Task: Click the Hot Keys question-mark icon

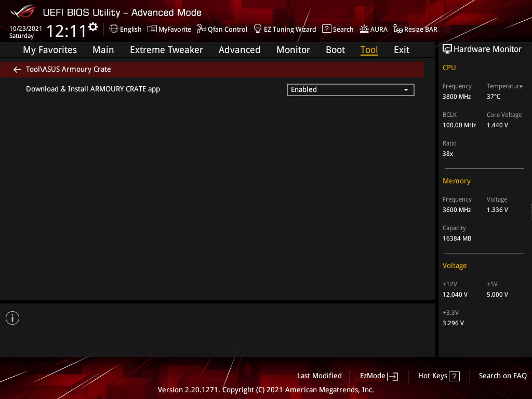Action: click(454, 376)
